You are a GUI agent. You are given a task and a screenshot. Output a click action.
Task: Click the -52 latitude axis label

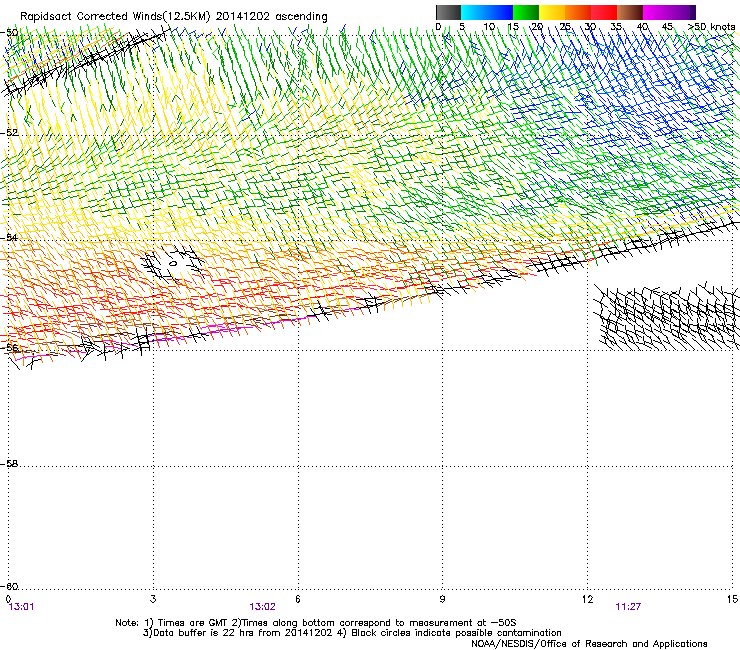click(9, 133)
